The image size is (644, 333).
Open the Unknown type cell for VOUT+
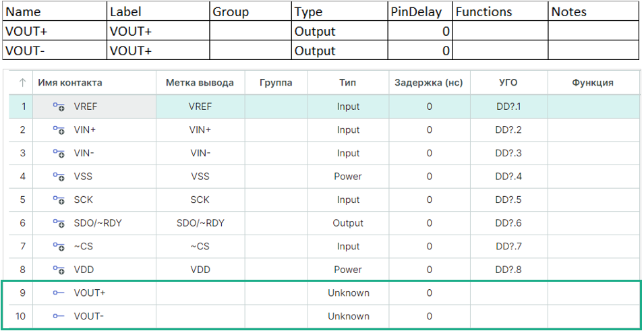pyautogui.click(x=348, y=293)
